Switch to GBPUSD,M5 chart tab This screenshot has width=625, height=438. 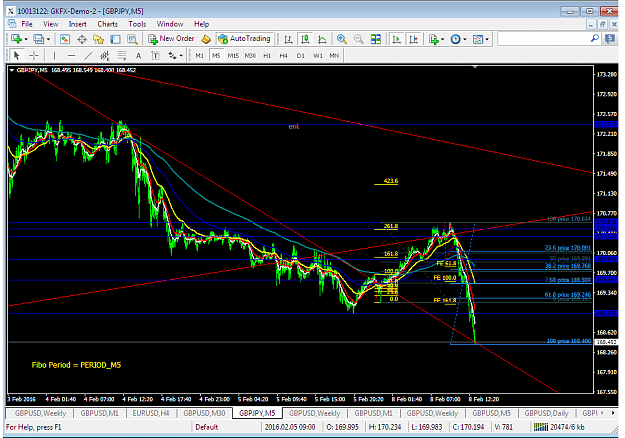click(491, 413)
